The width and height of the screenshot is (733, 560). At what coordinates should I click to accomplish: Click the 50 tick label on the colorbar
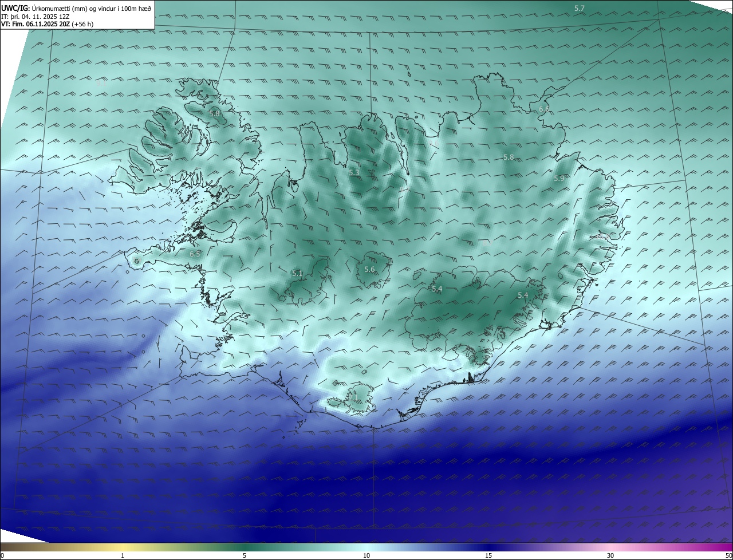tap(728, 556)
